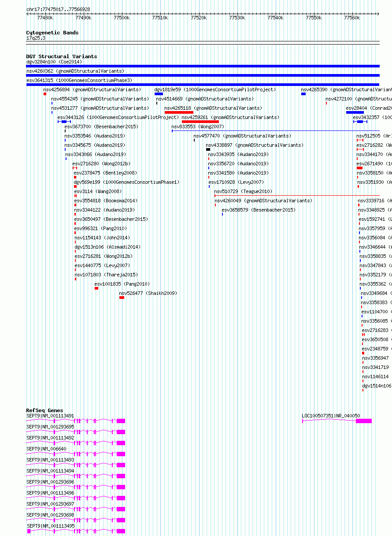
Task: Select nsv3341580 (Audano2019) label
Action: pos(238,173)
